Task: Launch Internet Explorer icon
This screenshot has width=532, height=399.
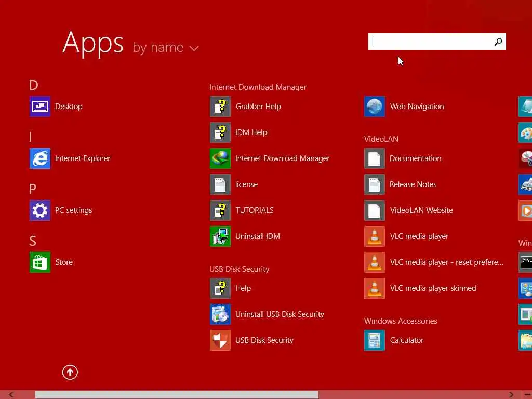Action: pyautogui.click(x=40, y=158)
